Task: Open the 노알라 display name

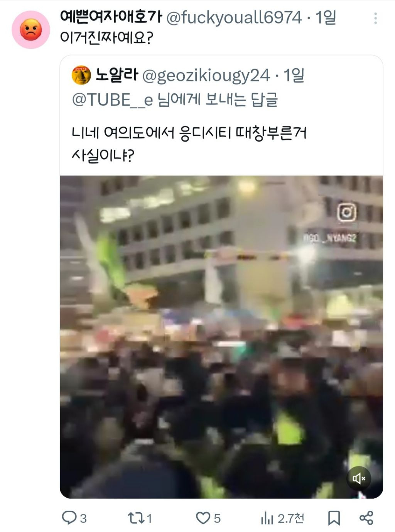Action: tap(117, 74)
